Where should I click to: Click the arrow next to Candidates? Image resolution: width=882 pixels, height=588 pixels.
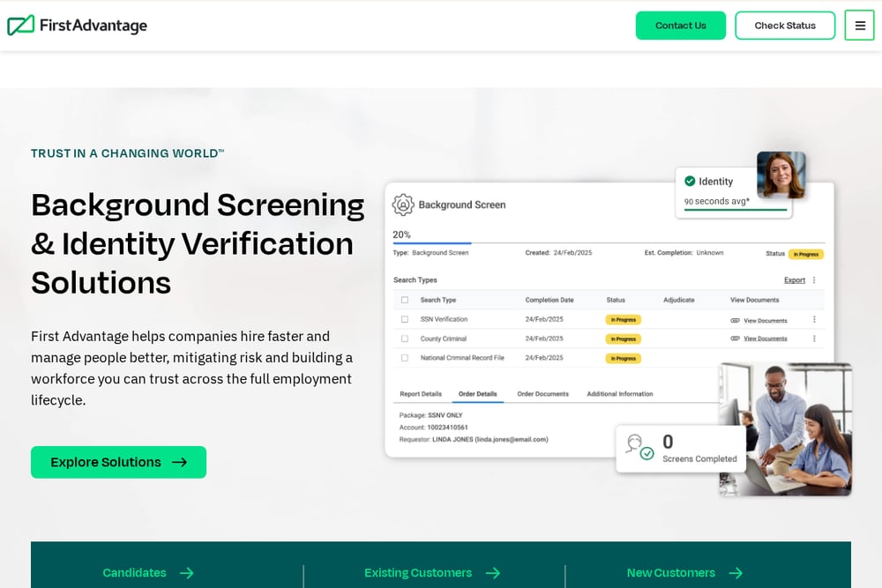[187, 573]
